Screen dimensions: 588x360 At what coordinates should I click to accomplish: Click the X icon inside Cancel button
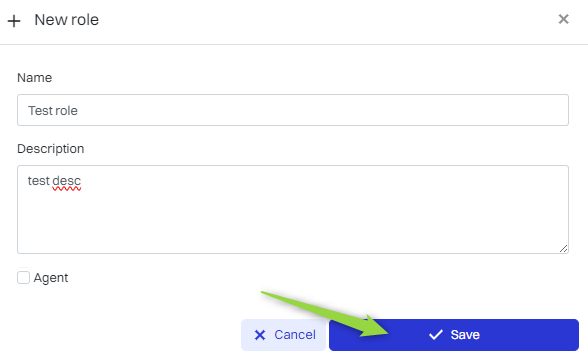click(260, 335)
